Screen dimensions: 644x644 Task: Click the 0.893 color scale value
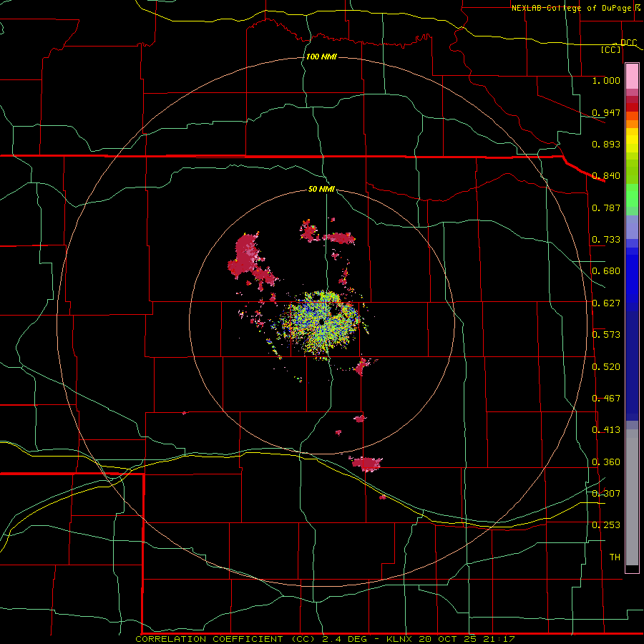point(606,144)
